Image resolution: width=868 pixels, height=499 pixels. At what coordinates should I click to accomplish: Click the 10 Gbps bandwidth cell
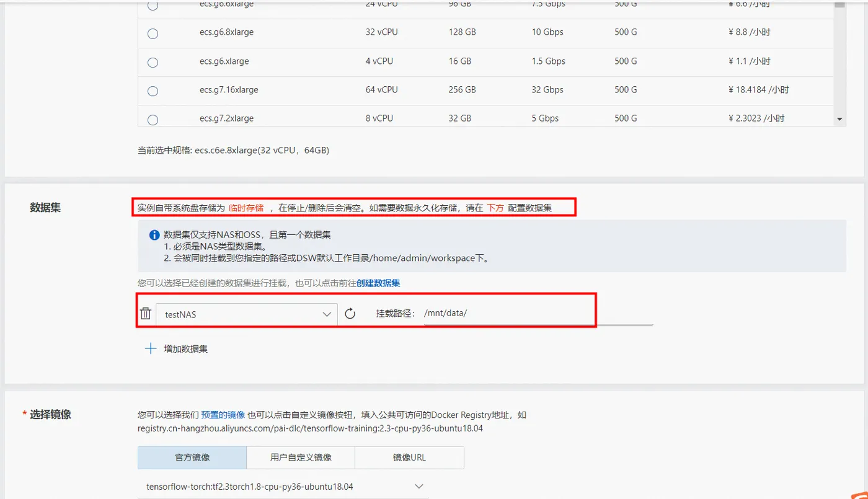coord(547,32)
